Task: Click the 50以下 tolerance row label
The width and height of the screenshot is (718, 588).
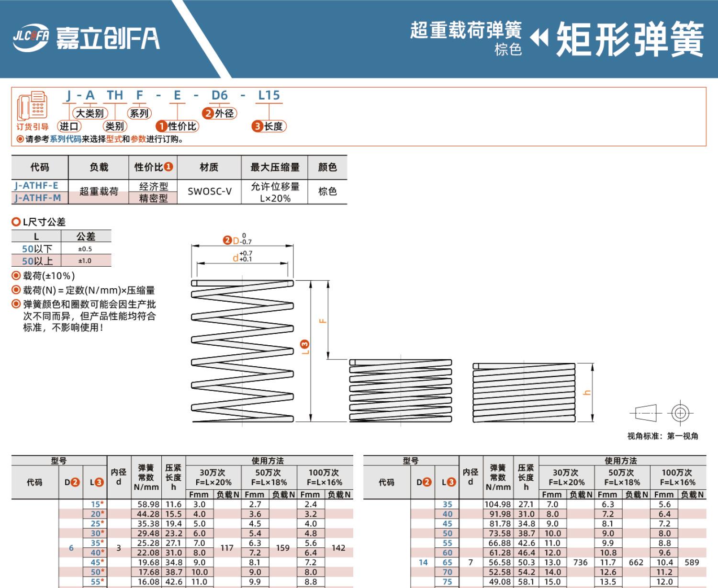Action: (37, 249)
